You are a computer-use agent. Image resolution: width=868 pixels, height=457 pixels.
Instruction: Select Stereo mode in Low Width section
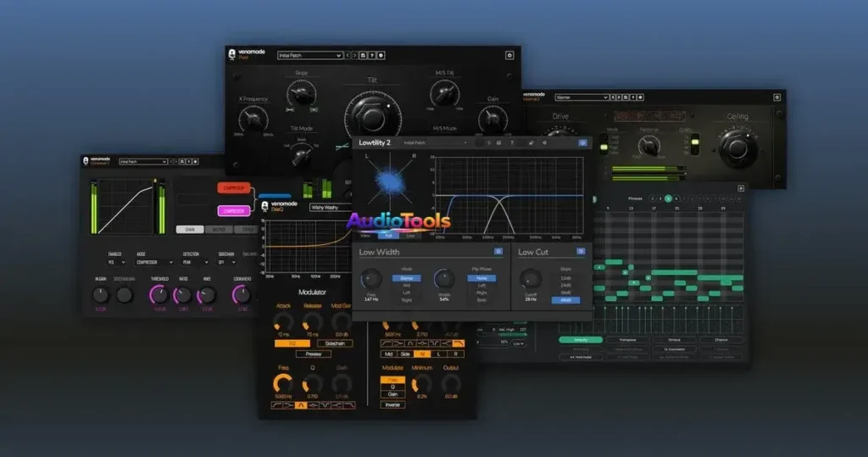point(406,278)
